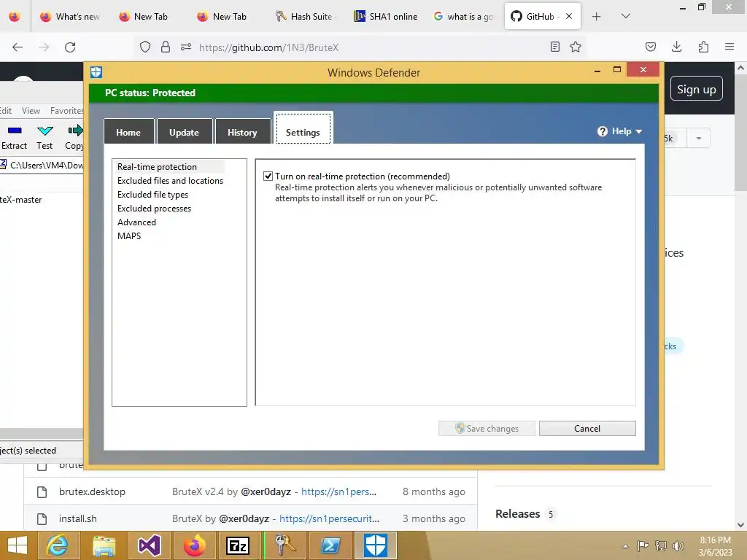Reload the GitHub page

pos(70,47)
